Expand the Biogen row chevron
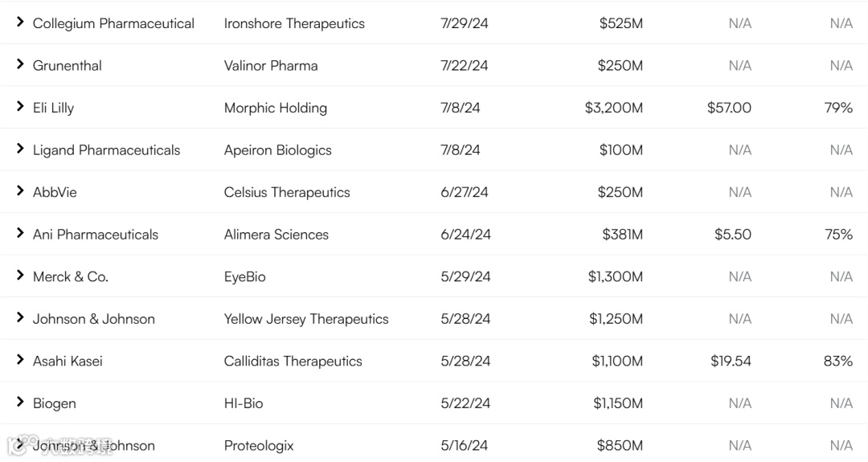The width and height of the screenshot is (868, 462). [x=20, y=402]
